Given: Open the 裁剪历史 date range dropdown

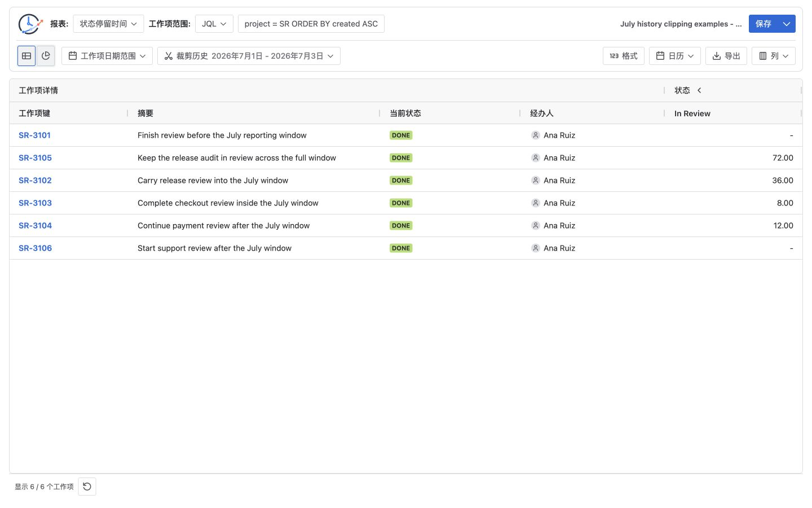Looking at the screenshot, I should click(249, 56).
